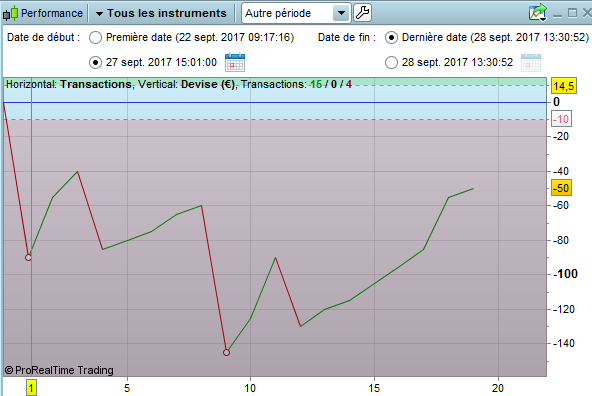Viewport: 592px width, 396px height.
Task: Click the Performance panel title
Action: pos(52,13)
